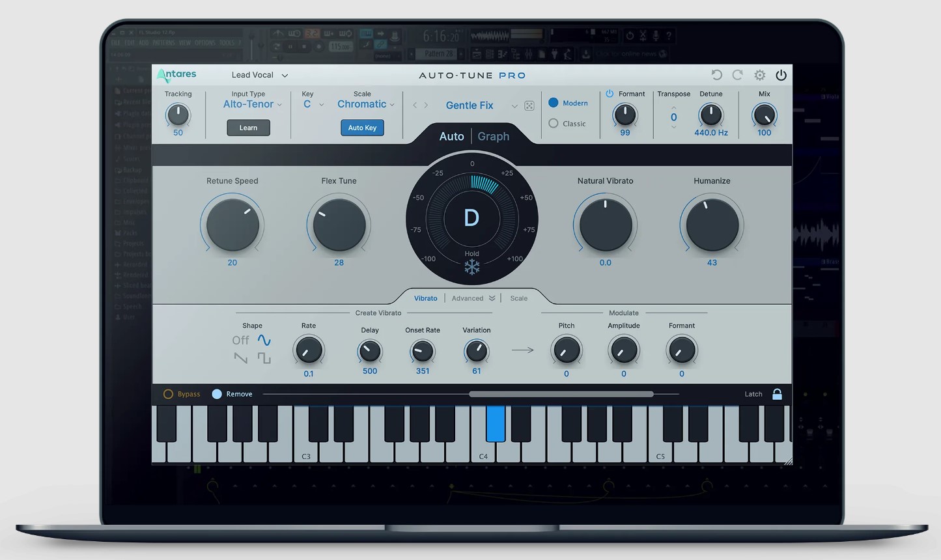Open the OPTIONS menu in FL Studio
Screen dimensions: 941x560
point(205,43)
